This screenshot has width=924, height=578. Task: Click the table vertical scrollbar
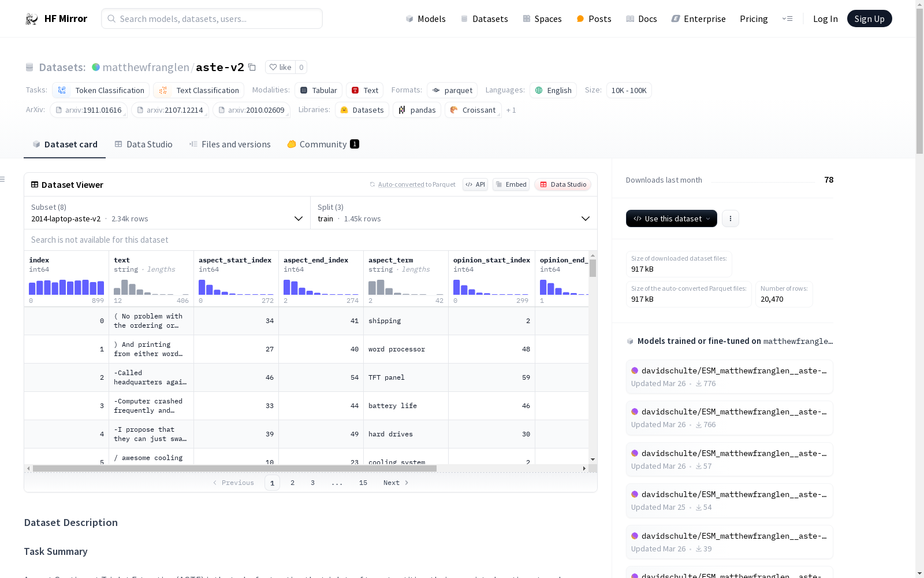coord(593,268)
